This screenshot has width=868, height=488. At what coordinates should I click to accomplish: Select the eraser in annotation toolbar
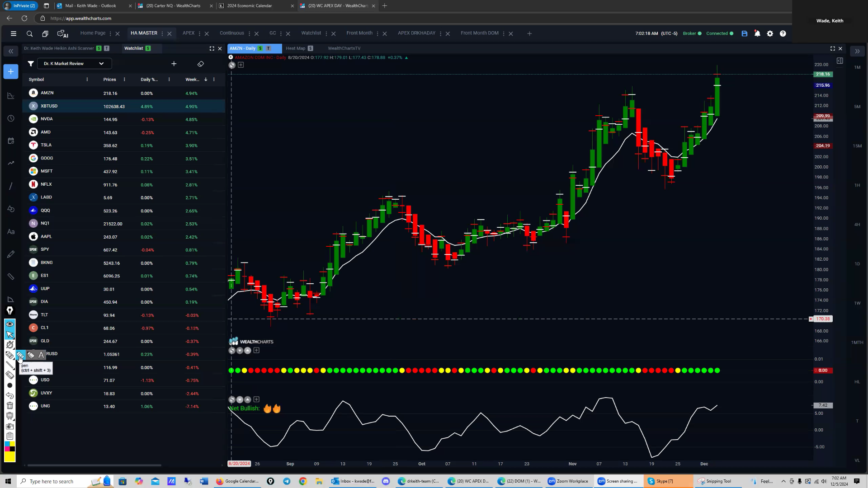coord(9,375)
